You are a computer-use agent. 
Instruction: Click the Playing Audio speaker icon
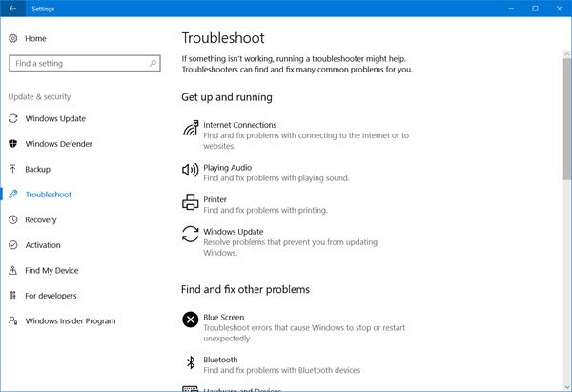[190, 171]
